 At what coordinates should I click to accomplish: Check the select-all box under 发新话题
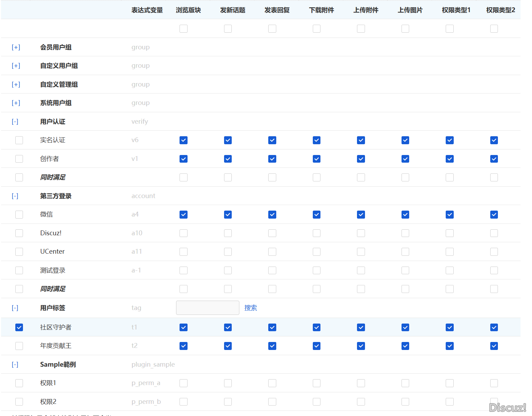[228, 28]
